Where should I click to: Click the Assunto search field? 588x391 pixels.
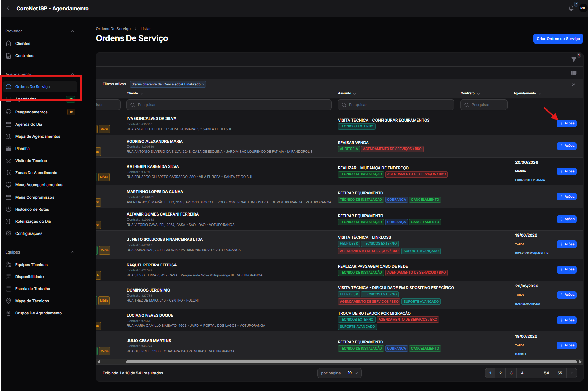point(396,105)
